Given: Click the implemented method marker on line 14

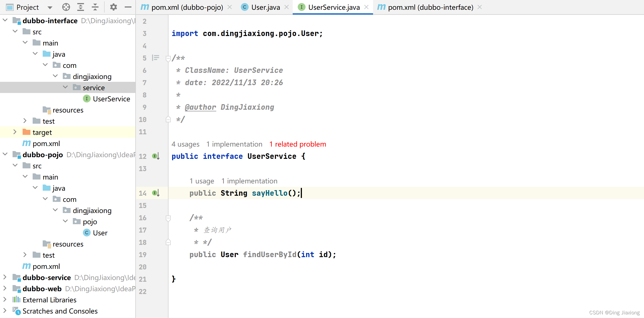Looking at the screenshot, I should point(156,193).
